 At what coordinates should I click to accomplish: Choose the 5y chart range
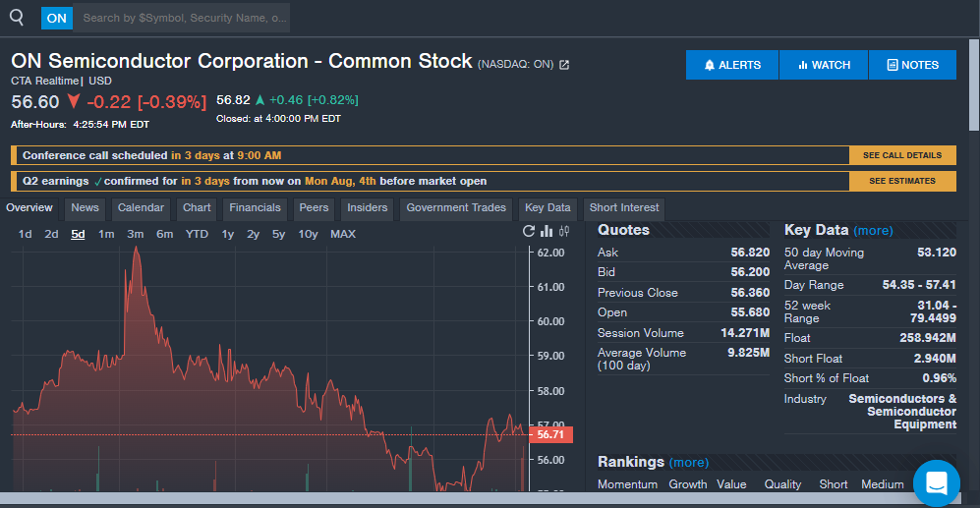(x=278, y=234)
